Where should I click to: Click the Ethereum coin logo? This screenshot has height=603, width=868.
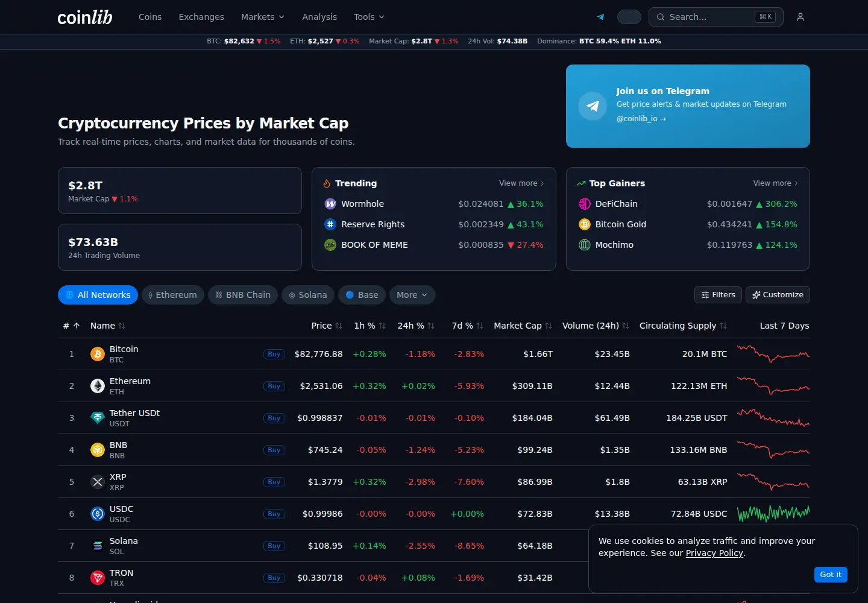pyautogui.click(x=98, y=386)
